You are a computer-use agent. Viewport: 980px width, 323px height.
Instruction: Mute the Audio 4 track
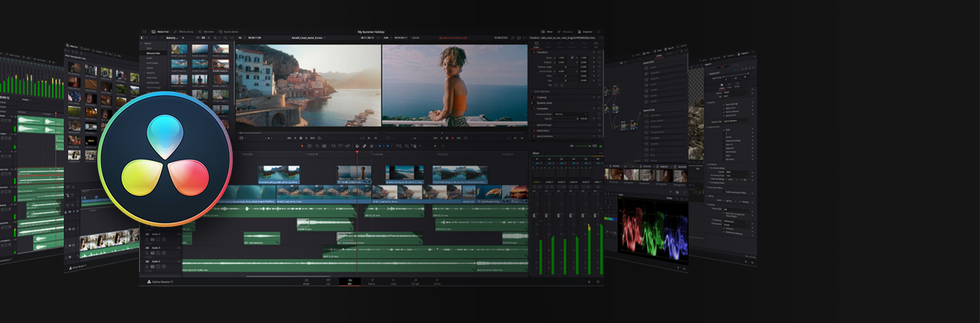point(164,253)
